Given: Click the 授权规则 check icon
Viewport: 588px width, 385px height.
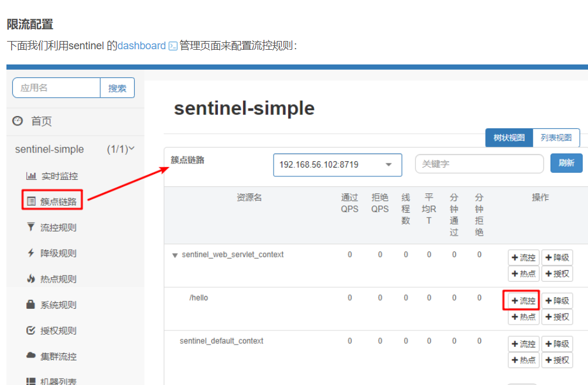Looking at the screenshot, I should click(x=31, y=331).
